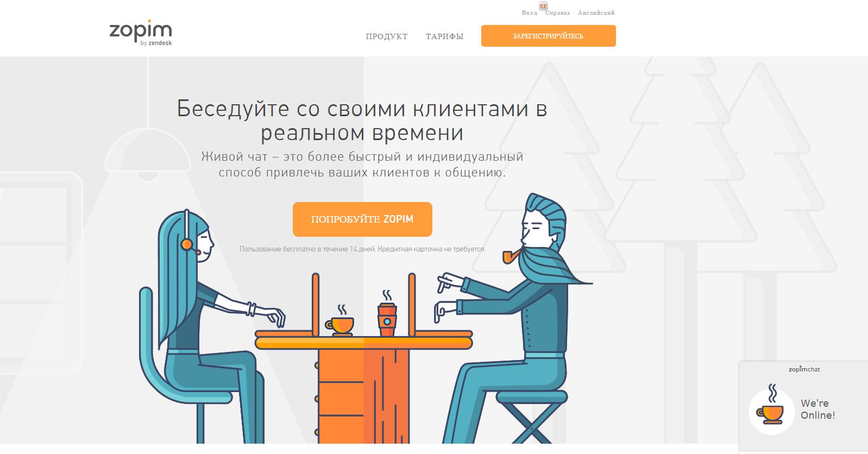This screenshot has width=868, height=454.
Task: Click the ПОПРОБУЙТЕ ZOPIM button
Action: (362, 219)
